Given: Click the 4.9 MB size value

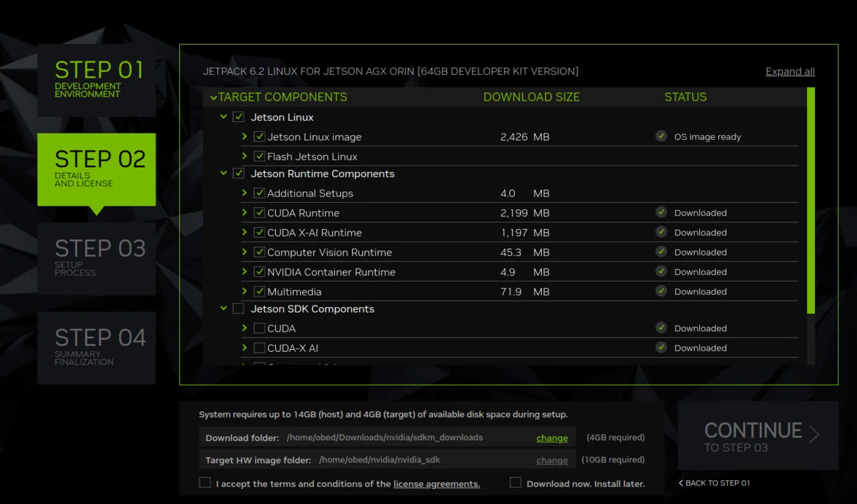Looking at the screenshot, I should (525, 272).
